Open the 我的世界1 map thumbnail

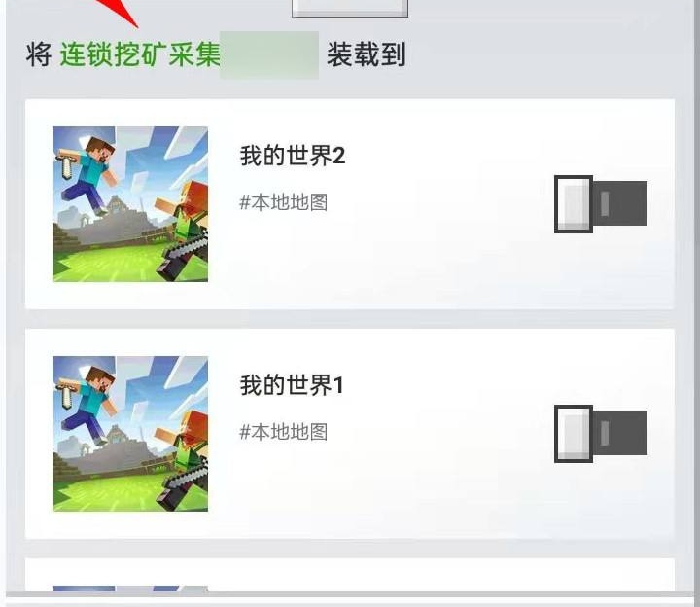pos(130,434)
